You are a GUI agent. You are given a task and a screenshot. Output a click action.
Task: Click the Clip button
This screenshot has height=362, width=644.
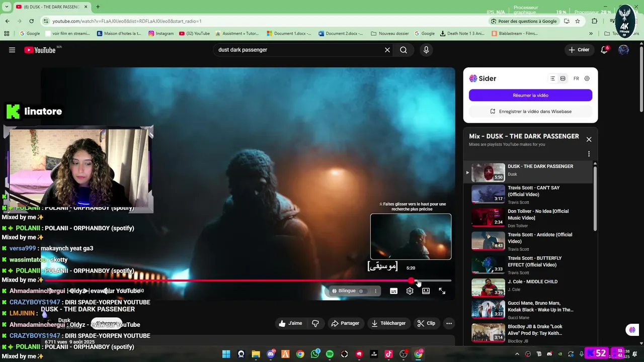[x=426, y=323]
